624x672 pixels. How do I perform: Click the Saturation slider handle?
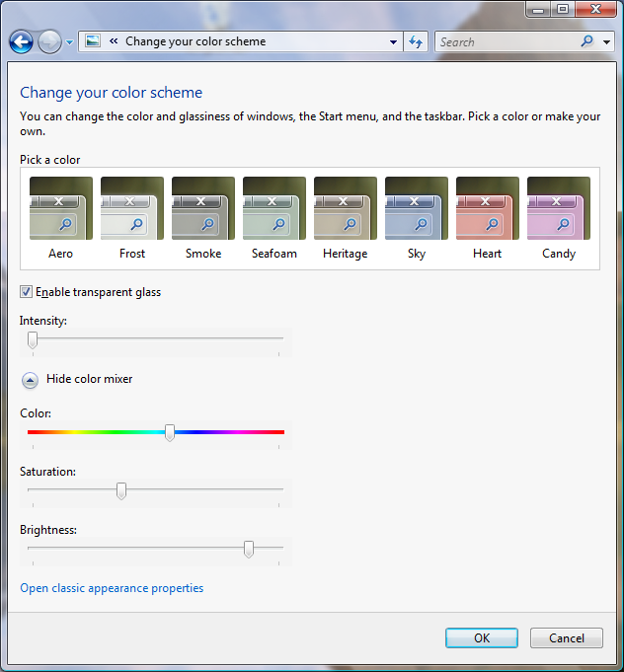[x=121, y=491]
